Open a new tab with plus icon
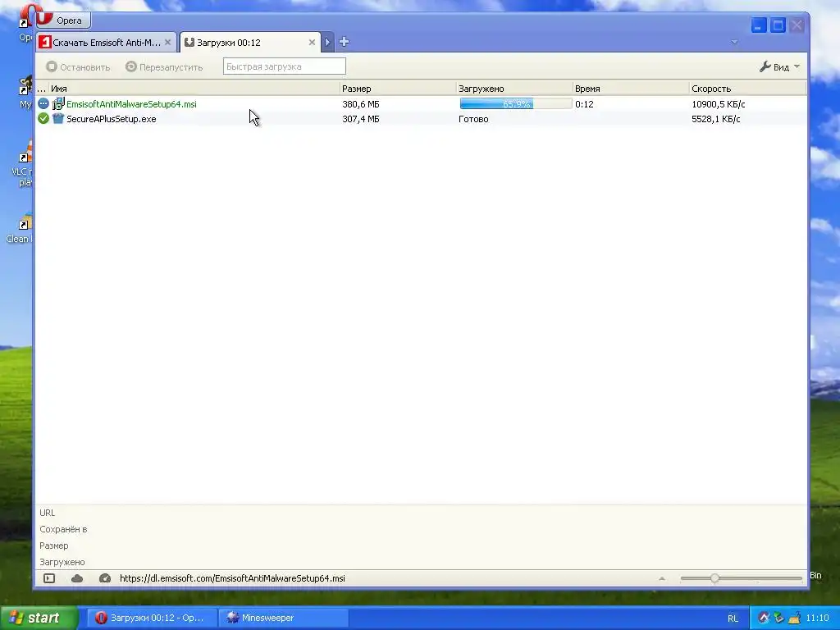This screenshot has width=840, height=630. pyautogui.click(x=344, y=42)
